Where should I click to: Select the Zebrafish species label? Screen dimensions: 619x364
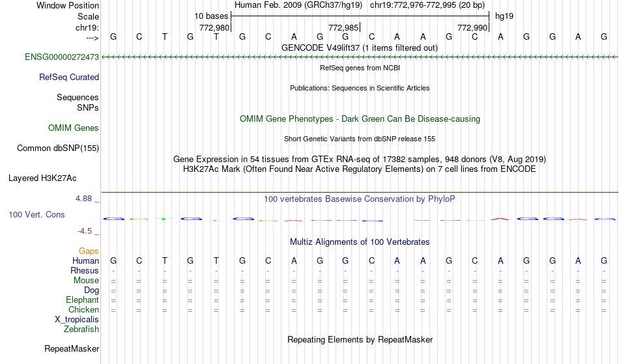point(81,329)
